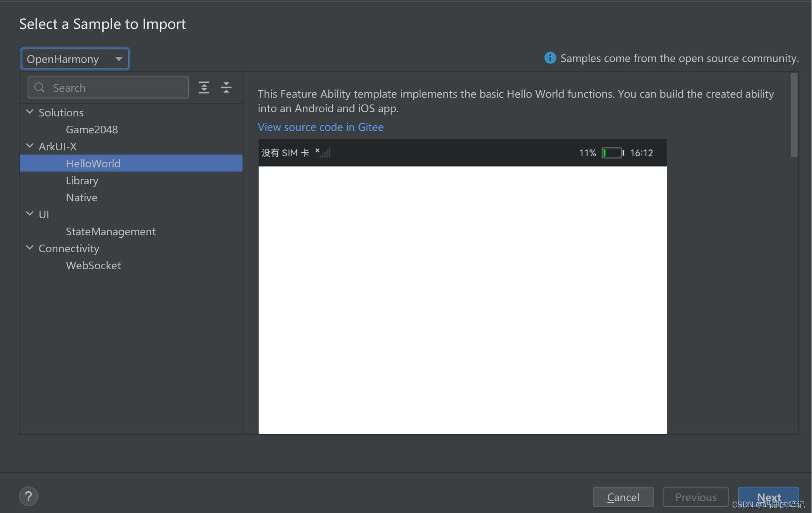Click the Connectivity category label

tap(69, 248)
